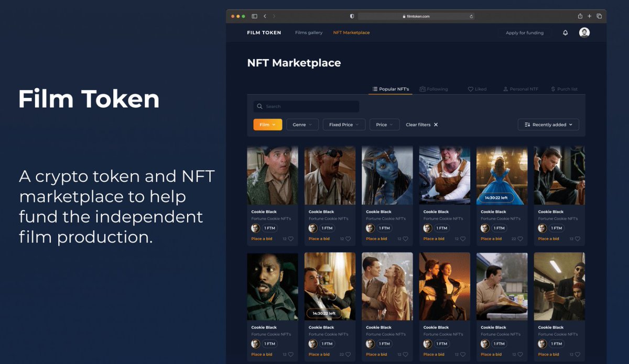Click the creator avatar on the Titanic sunset couple card
Screen dimensions: 629x364
[428, 344]
